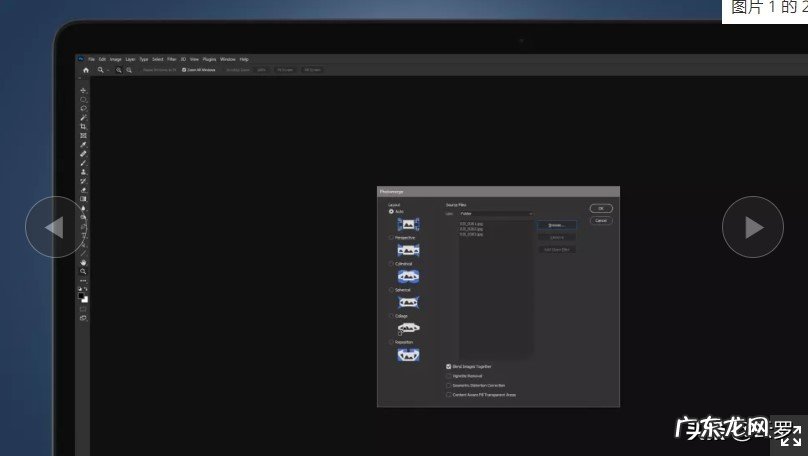Select the Move tool in the toolbar
Screen dimensions: 808x456
[x=84, y=91]
